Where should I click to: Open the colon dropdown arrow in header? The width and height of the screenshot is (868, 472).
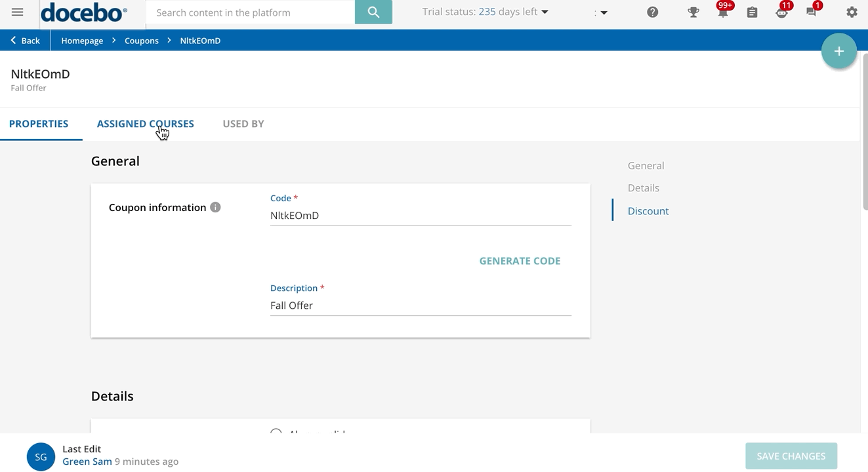(602, 12)
